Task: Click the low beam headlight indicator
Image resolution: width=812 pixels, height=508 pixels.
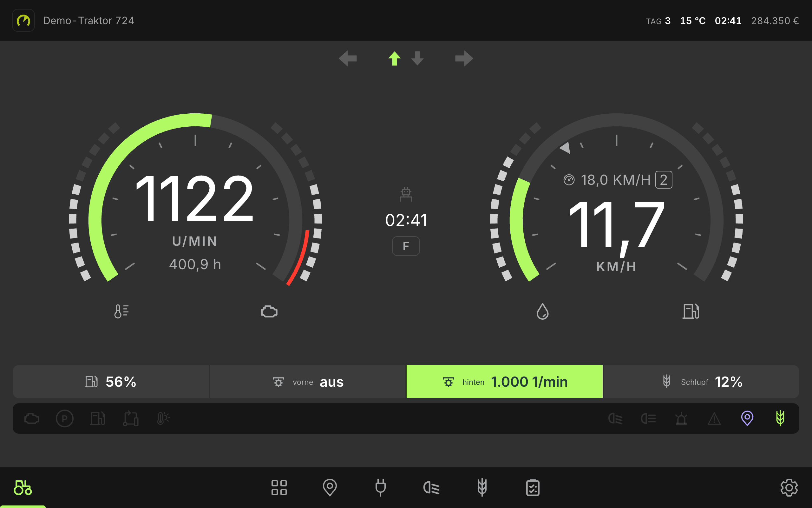Action: tap(615, 419)
